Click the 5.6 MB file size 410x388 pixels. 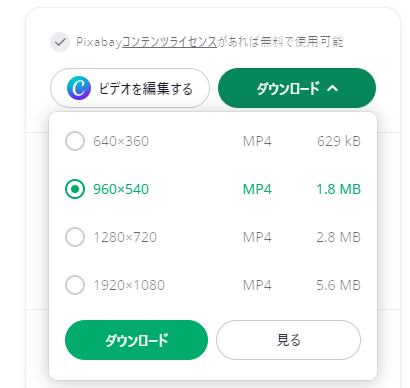click(338, 285)
